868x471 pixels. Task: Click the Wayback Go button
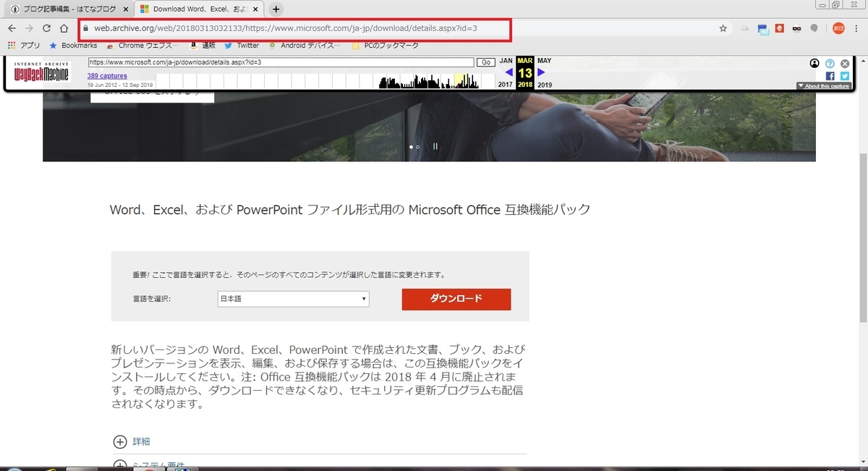pos(485,63)
